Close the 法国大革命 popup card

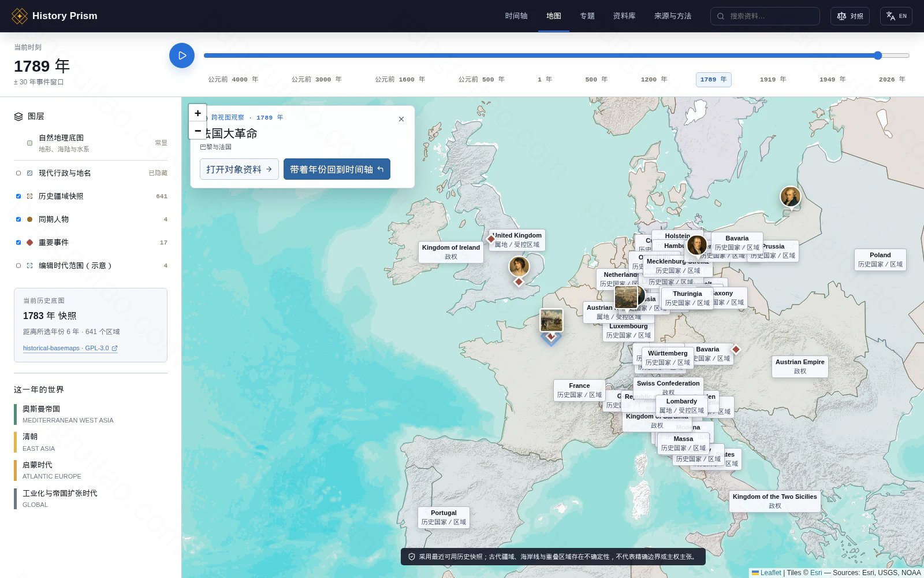coord(401,119)
